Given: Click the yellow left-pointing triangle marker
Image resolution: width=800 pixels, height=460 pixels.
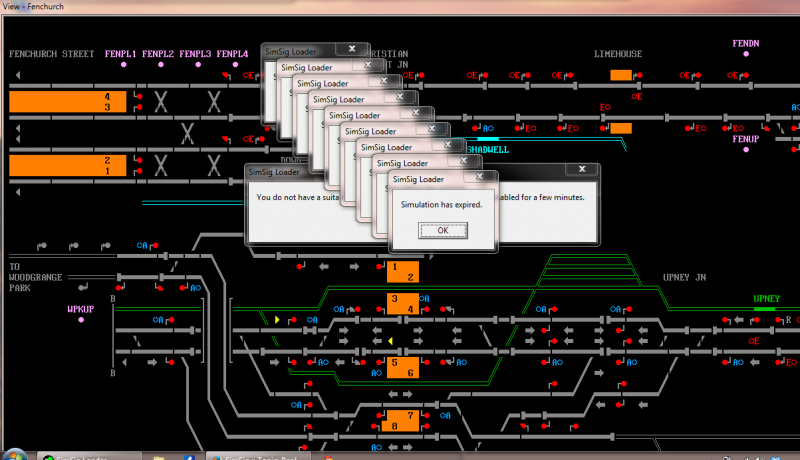Looking at the screenshot, I should point(390,341).
